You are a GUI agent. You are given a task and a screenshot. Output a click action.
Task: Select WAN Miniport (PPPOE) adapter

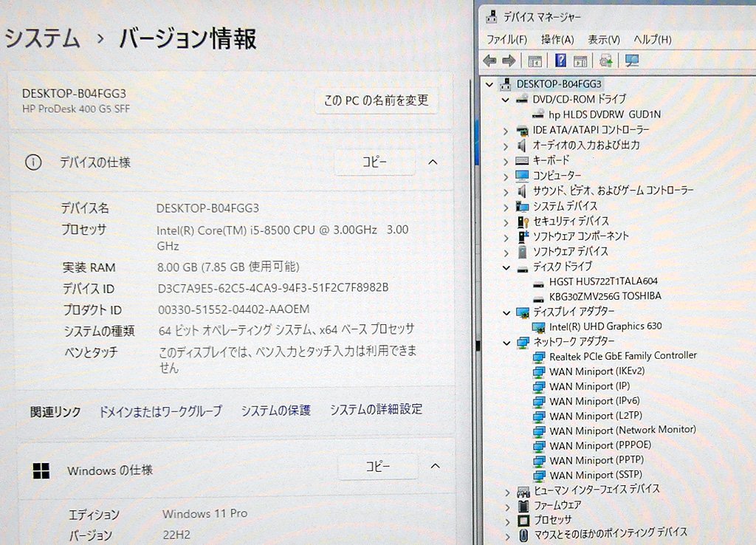pos(600,445)
